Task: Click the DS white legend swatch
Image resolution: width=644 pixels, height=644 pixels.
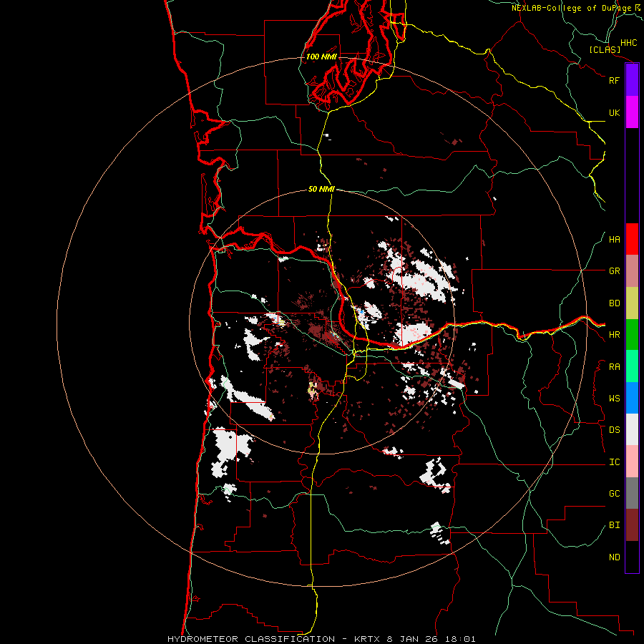Action: pos(632,429)
